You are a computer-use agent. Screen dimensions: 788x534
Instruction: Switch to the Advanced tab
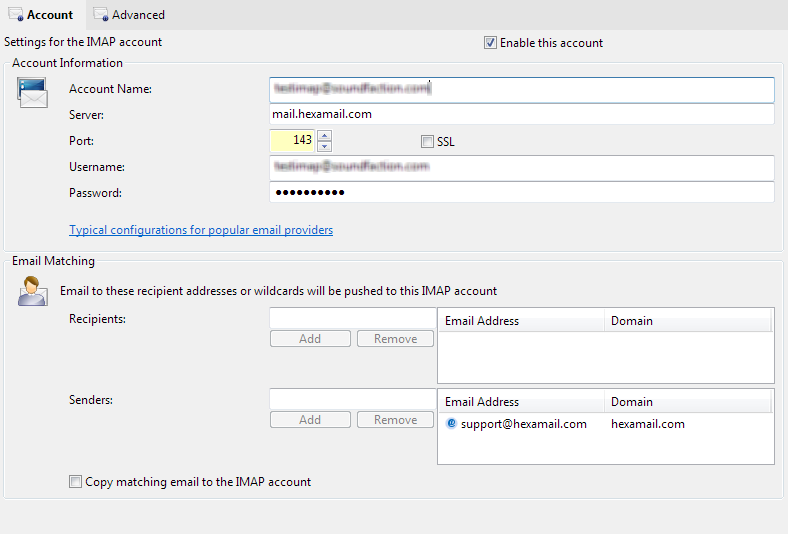pos(128,15)
